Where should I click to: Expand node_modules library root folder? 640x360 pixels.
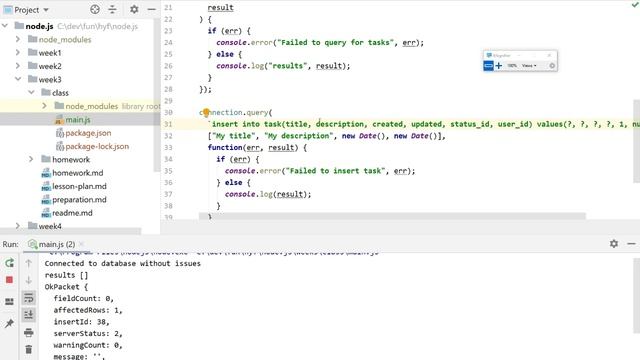point(44,106)
